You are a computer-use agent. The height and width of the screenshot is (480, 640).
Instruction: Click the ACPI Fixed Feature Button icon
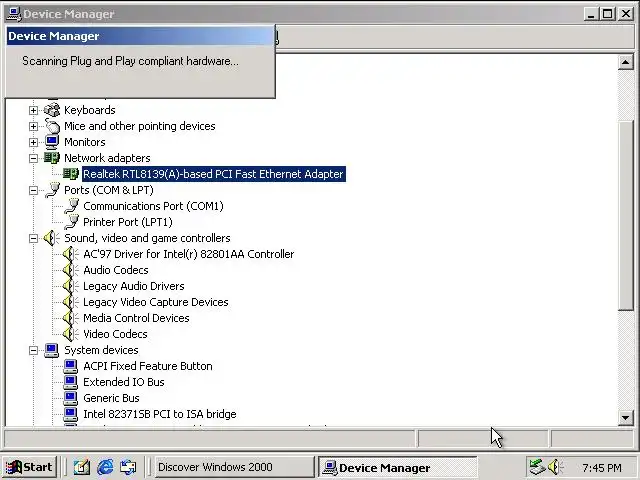[71, 366]
